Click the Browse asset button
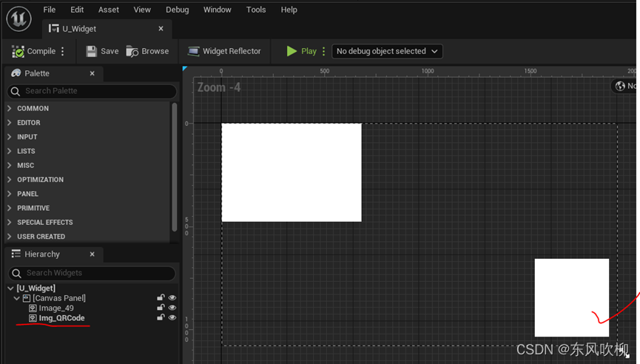 (147, 51)
